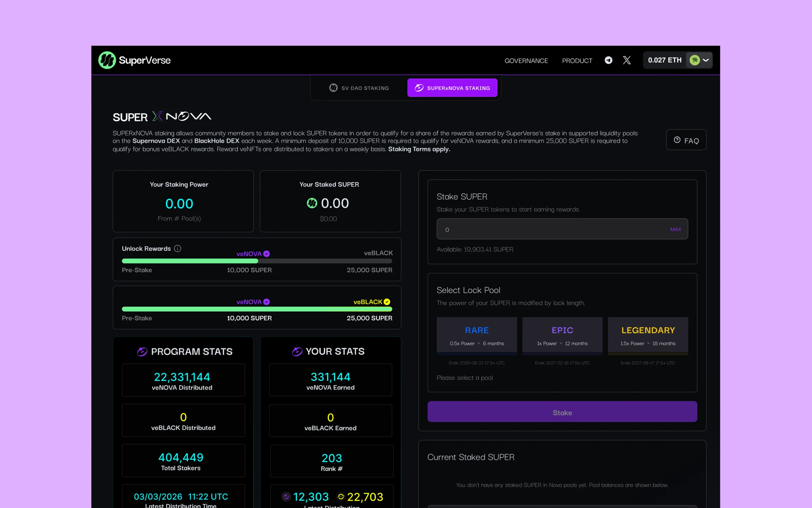This screenshot has width=812, height=508.
Task: Click the Please select a pool message
Action: point(465,378)
